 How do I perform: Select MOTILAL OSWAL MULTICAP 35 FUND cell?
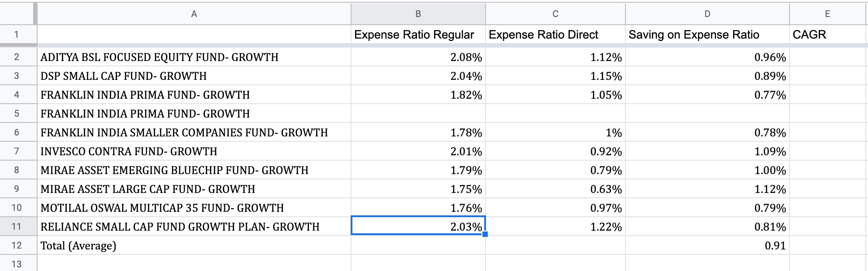[194, 208]
